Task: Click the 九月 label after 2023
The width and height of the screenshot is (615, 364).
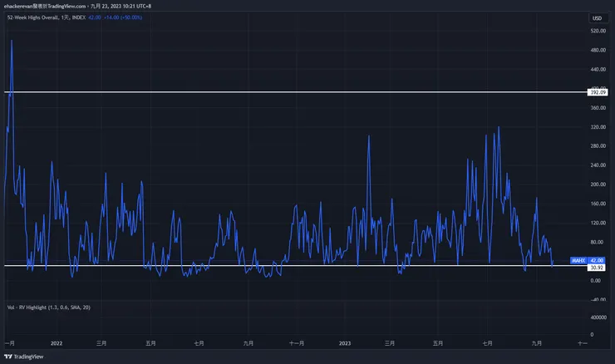Action: (x=537, y=343)
